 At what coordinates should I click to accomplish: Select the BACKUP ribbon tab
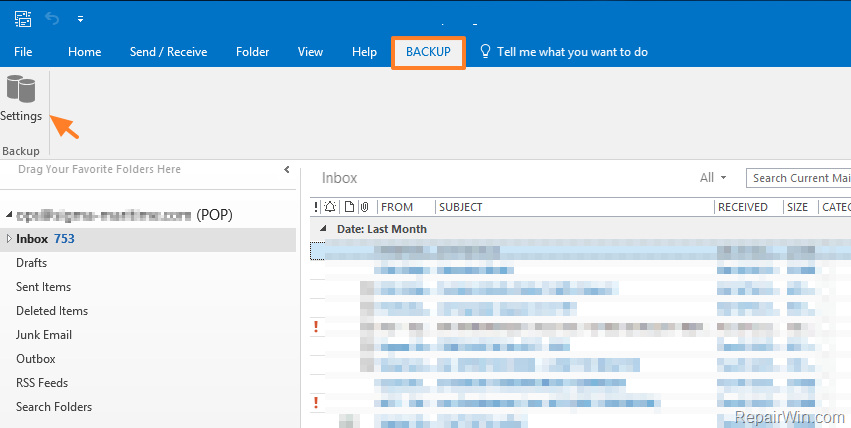pos(428,52)
